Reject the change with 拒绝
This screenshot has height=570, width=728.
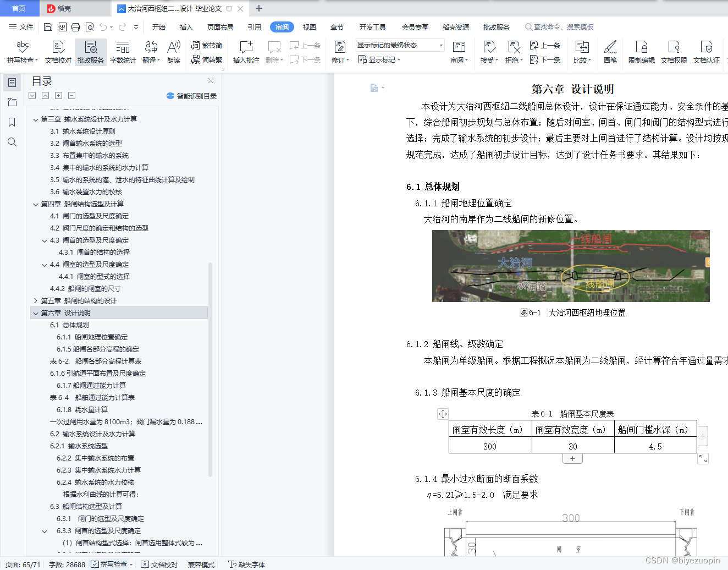pos(514,52)
